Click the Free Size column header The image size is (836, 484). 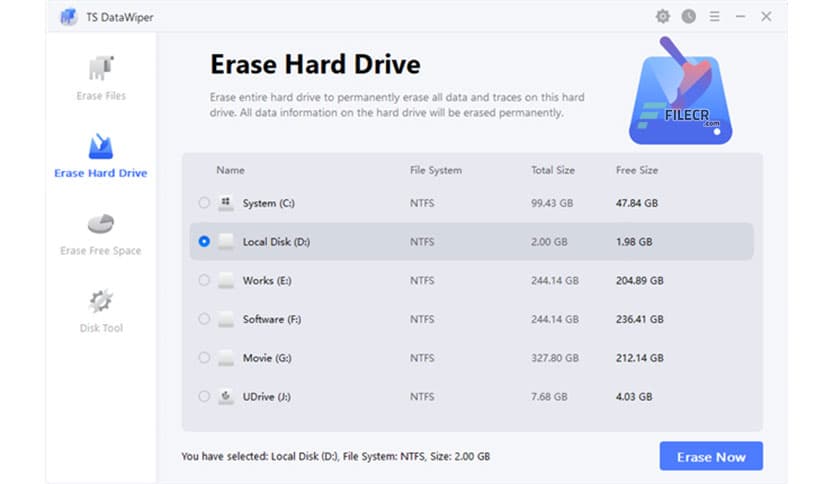tap(637, 170)
